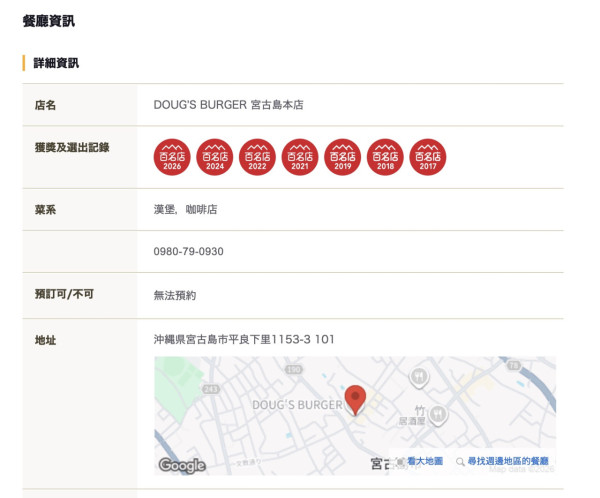Screen dimensions: 600x498
Task: Open 尋找週邊地區的餐廳 link
Action: pos(508,461)
